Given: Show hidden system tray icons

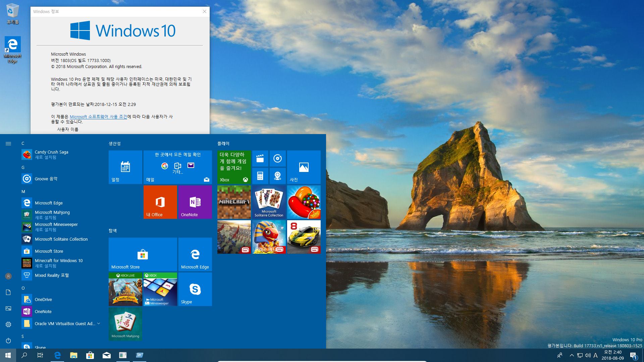Looking at the screenshot, I should [572, 355].
